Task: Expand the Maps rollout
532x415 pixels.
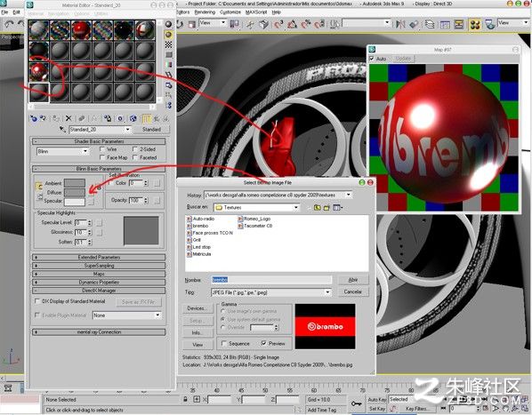Action: (x=99, y=274)
